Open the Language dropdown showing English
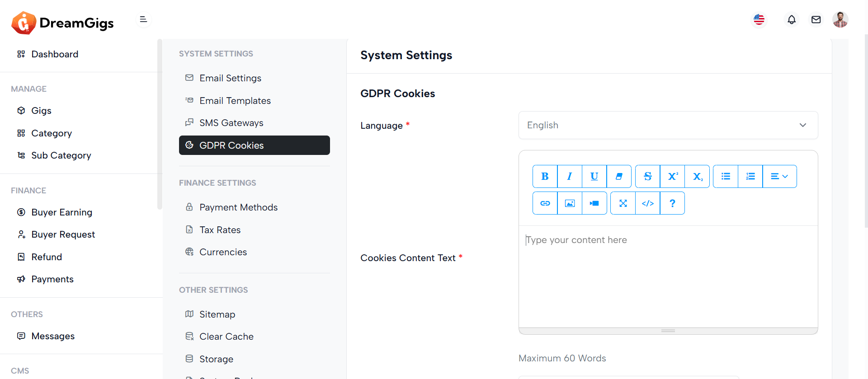868x379 pixels. click(x=668, y=125)
